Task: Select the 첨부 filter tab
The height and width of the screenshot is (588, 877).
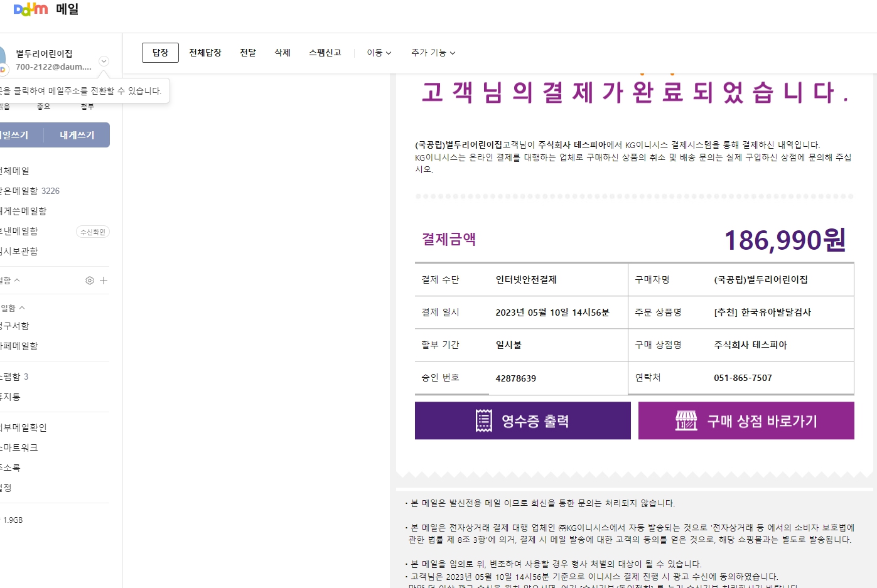Action: pyautogui.click(x=87, y=107)
